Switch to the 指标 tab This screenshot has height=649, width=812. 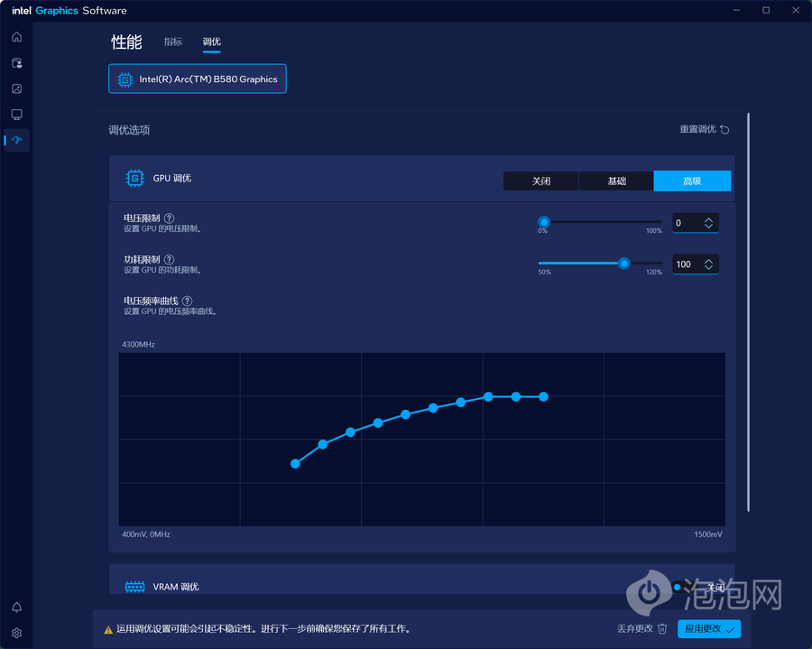[x=173, y=42]
